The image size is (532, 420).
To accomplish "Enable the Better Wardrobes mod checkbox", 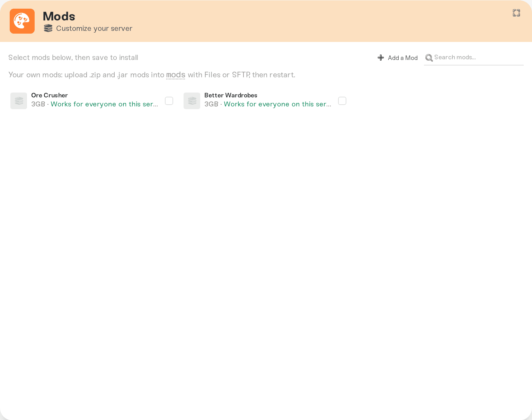I will coord(342,101).
